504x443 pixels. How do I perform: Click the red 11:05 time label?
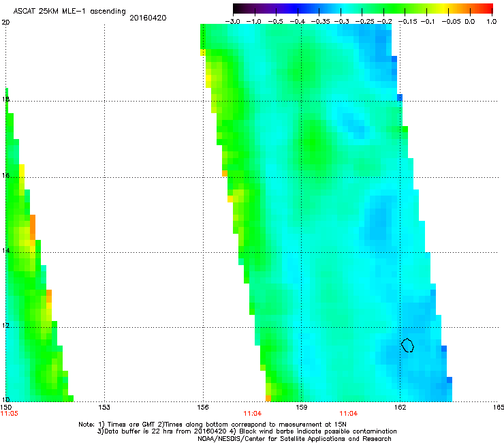coord(10,414)
